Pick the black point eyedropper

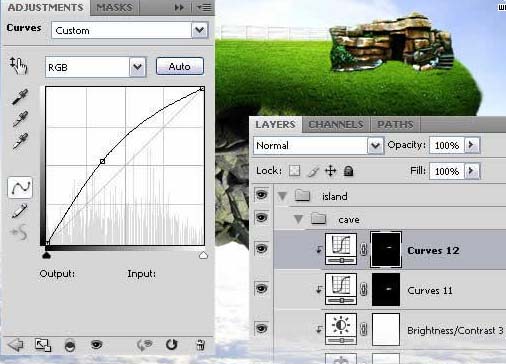tap(20, 97)
